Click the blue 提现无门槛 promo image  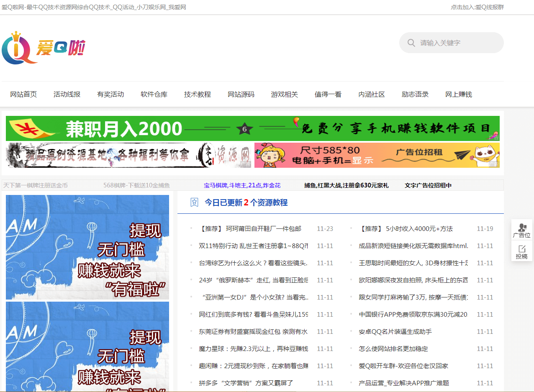(x=87, y=247)
